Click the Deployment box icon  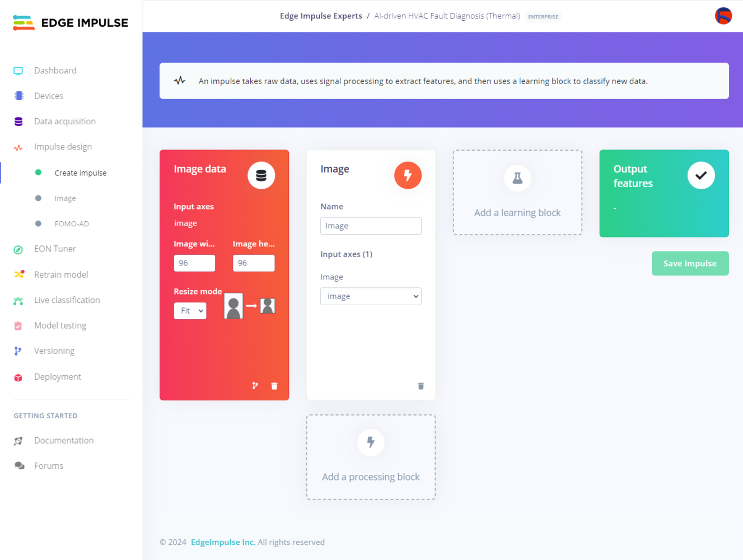pyautogui.click(x=18, y=377)
